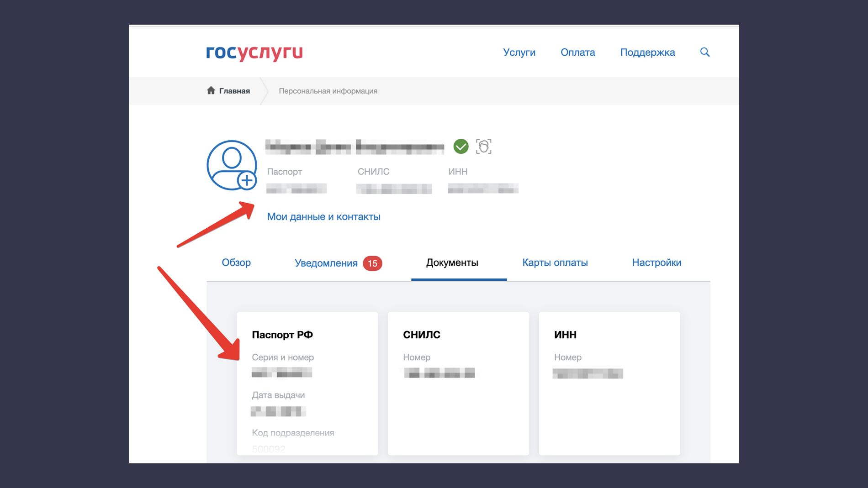This screenshot has width=868, height=488.
Task: Click Номер label in ИНН card
Action: click(x=568, y=357)
